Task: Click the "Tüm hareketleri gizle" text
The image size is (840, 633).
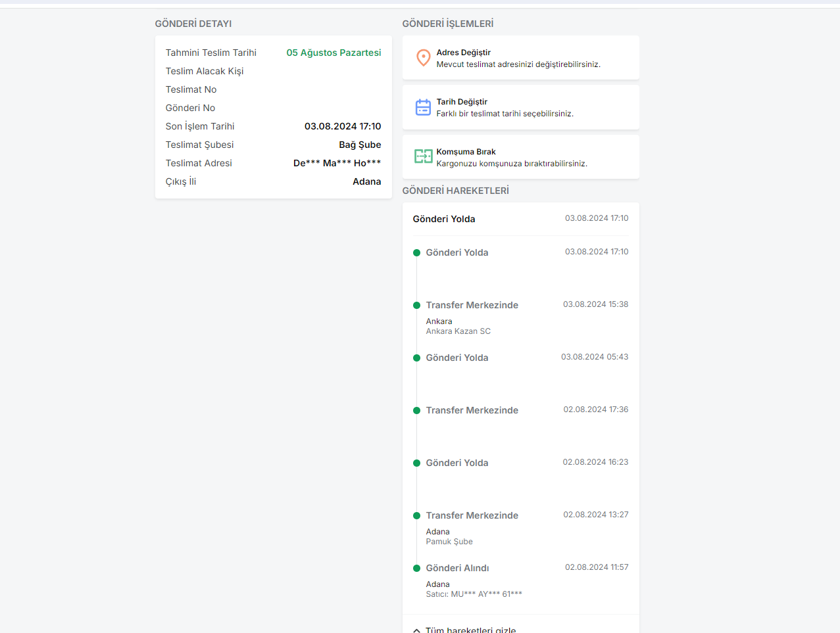Action: (470, 630)
